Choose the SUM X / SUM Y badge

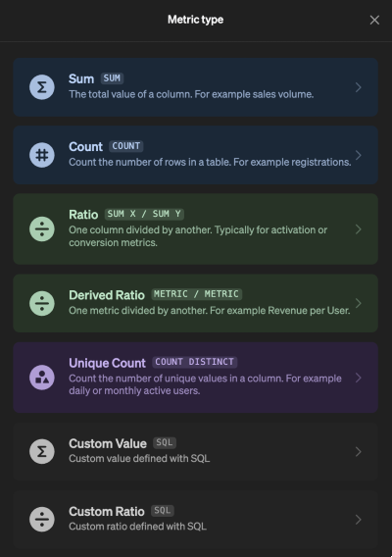click(x=144, y=214)
